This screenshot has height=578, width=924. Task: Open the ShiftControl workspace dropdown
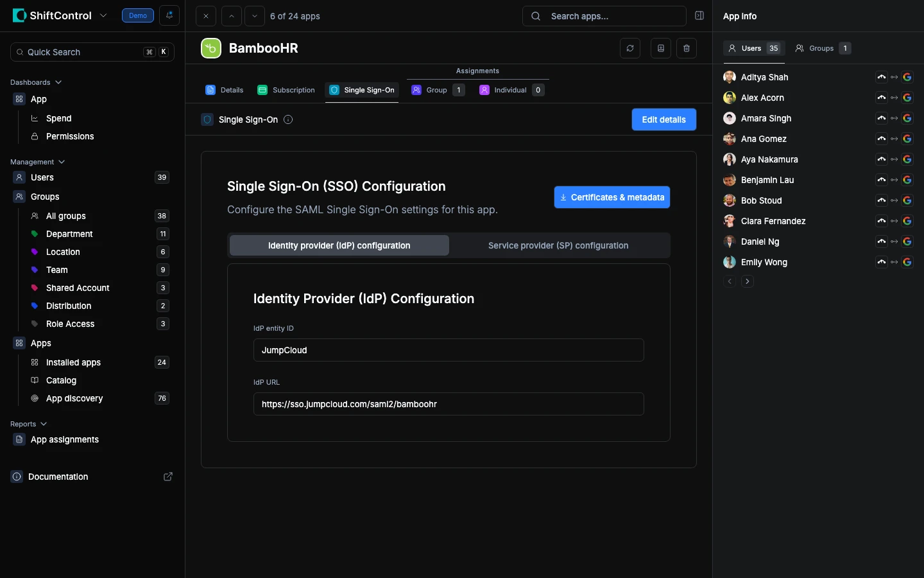(x=103, y=15)
